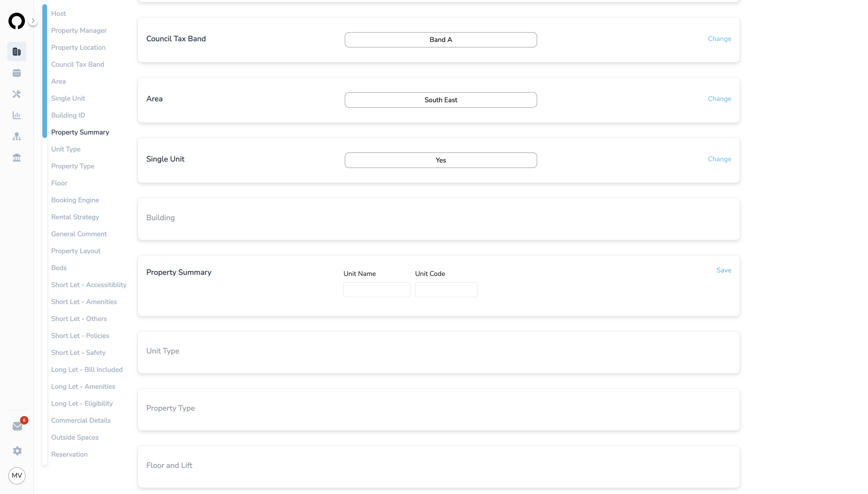This screenshot has width=868, height=494.
Task: Jump to Outside Spaces section
Action: coord(75,438)
